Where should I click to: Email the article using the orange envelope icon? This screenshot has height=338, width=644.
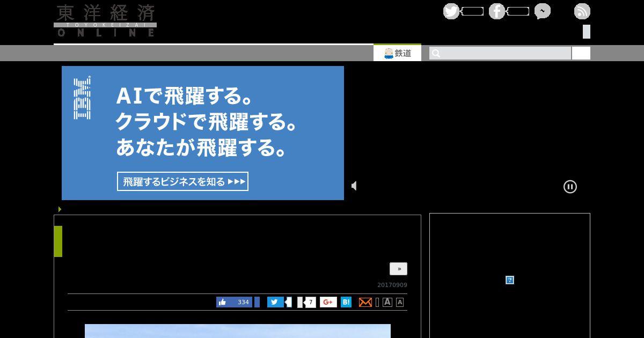(x=365, y=302)
